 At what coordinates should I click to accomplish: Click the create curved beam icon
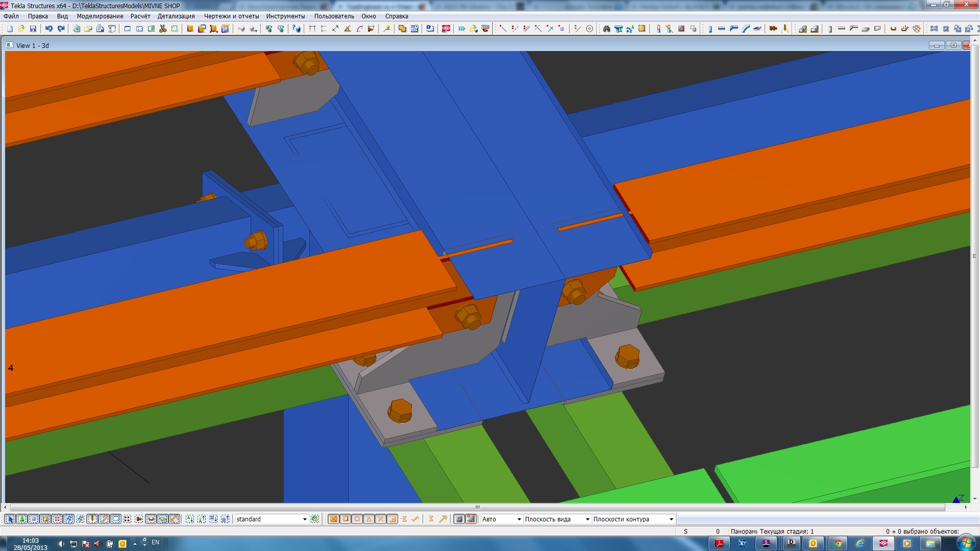point(746,29)
